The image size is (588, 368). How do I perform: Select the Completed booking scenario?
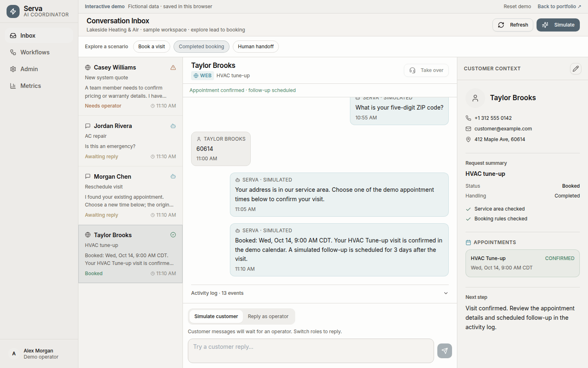[201, 47]
